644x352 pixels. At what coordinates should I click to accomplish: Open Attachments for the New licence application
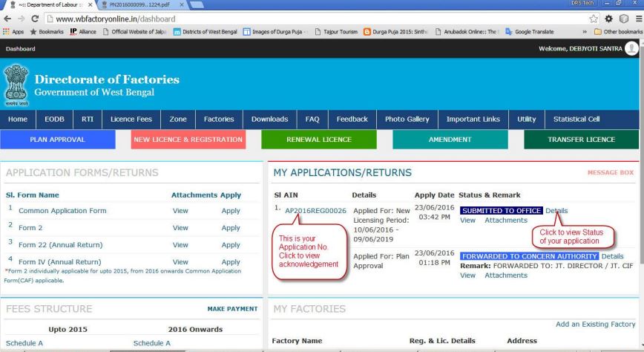pos(506,221)
